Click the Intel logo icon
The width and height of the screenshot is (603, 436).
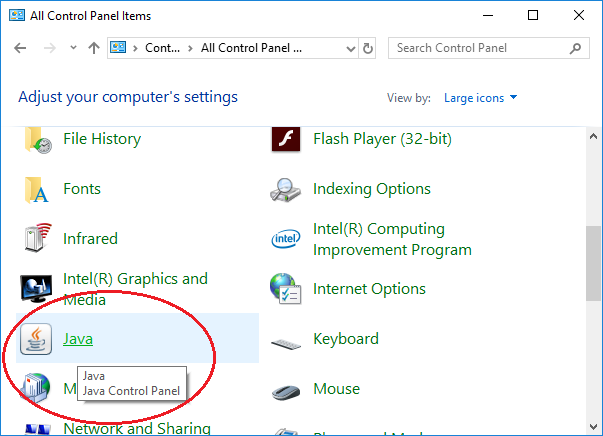pyautogui.click(x=285, y=239)
